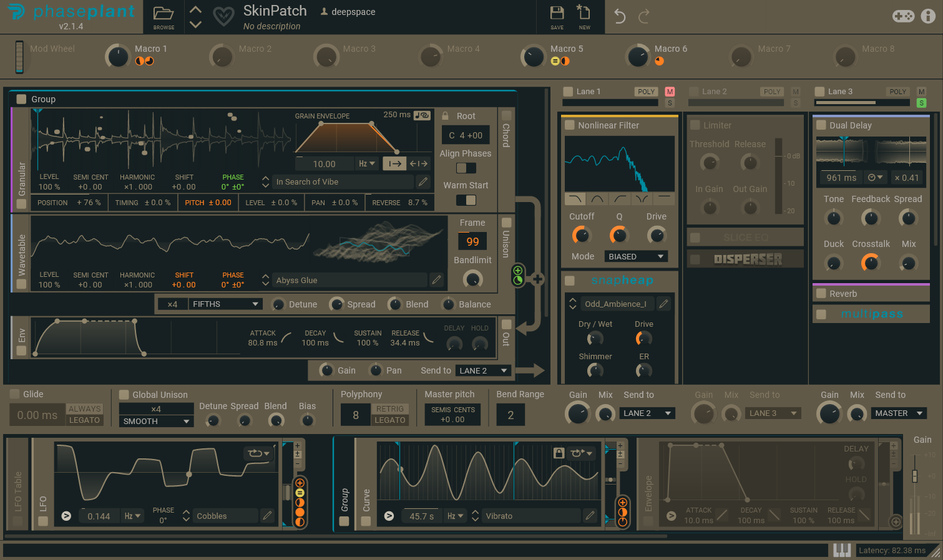This screenshot has width=943, height=560.
Task: Edit the Abyss Glue wavetable with the pencil icon
Action: (437, 280)
